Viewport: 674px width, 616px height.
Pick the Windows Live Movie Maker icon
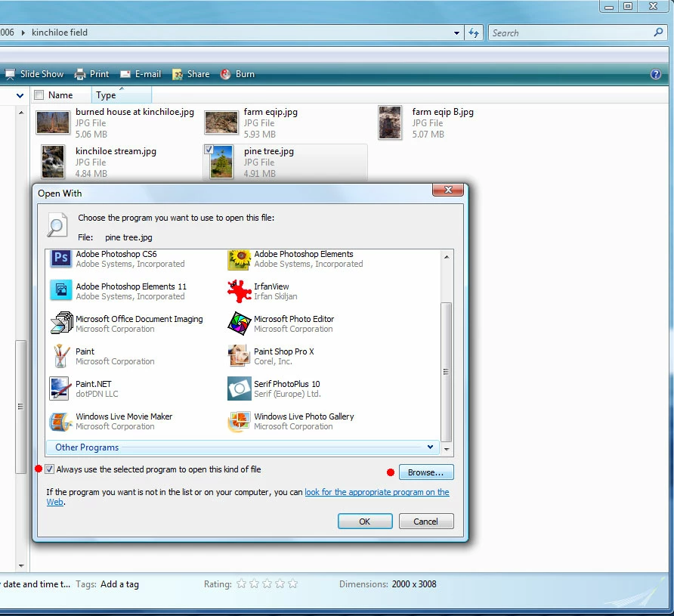60,421
